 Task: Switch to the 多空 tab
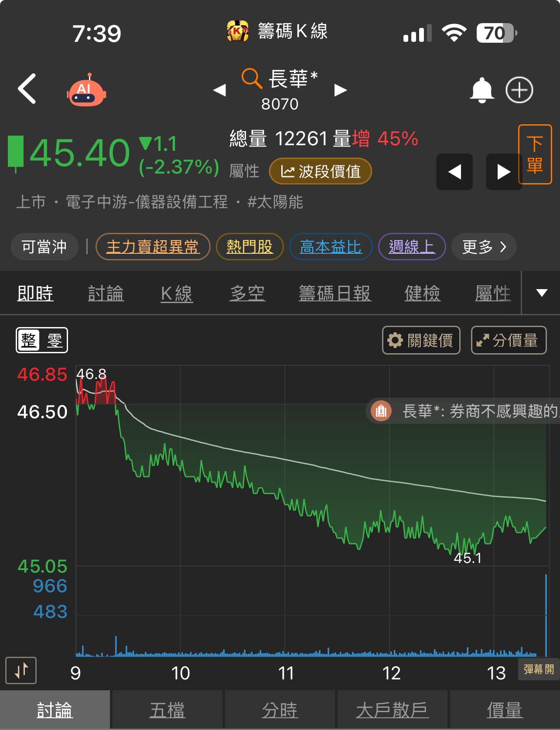point(247,293)
